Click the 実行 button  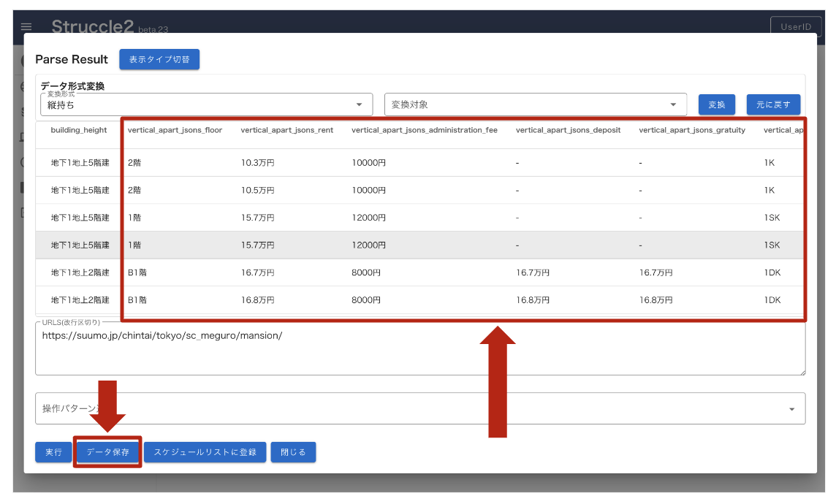[53, 452]
